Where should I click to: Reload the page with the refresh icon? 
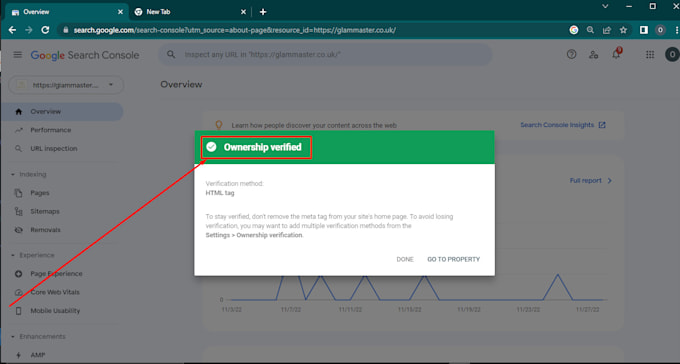click(x=45, y=30)
